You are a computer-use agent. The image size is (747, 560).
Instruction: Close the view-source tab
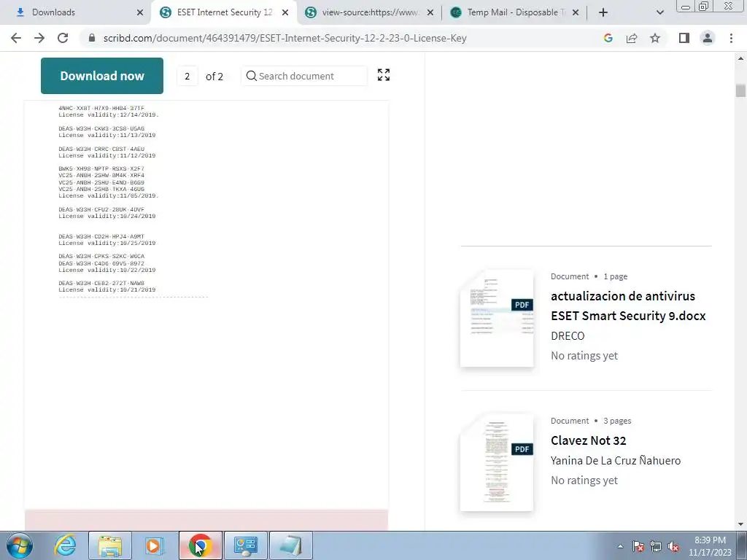430,12
